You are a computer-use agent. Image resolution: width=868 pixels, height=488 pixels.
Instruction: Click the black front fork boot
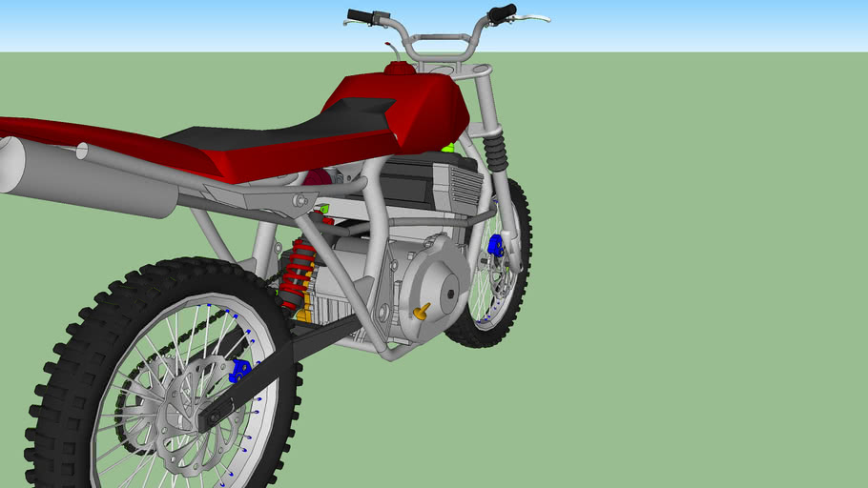(x=497, y=151)
